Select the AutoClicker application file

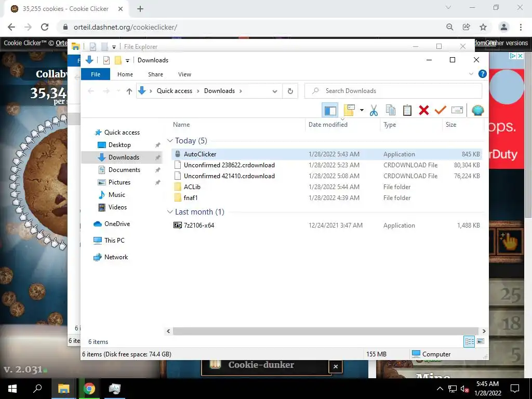326,154
